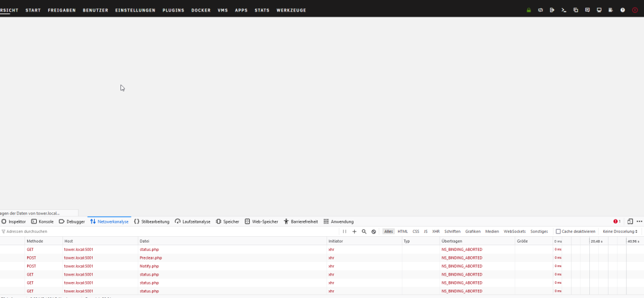Open the log file icon in the header
The width and height of the screenshot is (644, 298).
click(611, 10)
